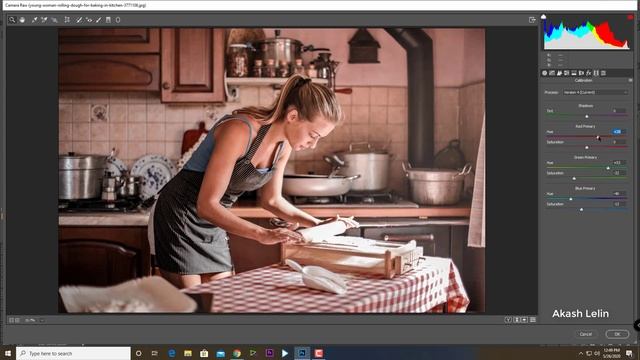
Task: Click the Red Primary Hue slider handle
Action: click(598, 137)
